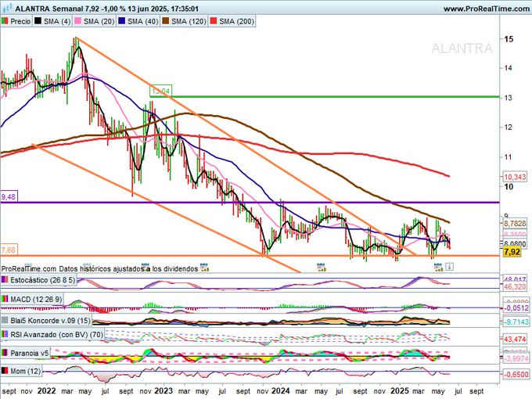Click the 9,7143 Koncorde value tag

516,322
